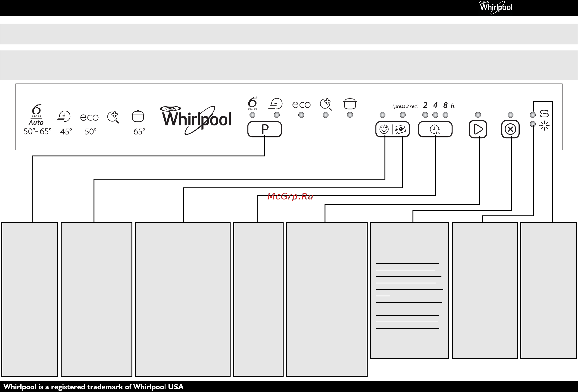Click the pot legend icon at 65°
The image size is (578, 392).
click(138, 116)
